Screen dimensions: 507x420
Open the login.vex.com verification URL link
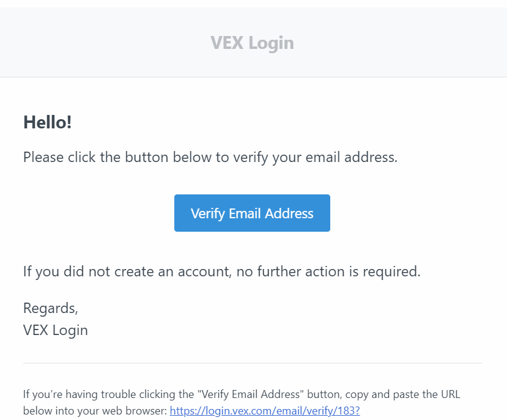pos(264,411)
